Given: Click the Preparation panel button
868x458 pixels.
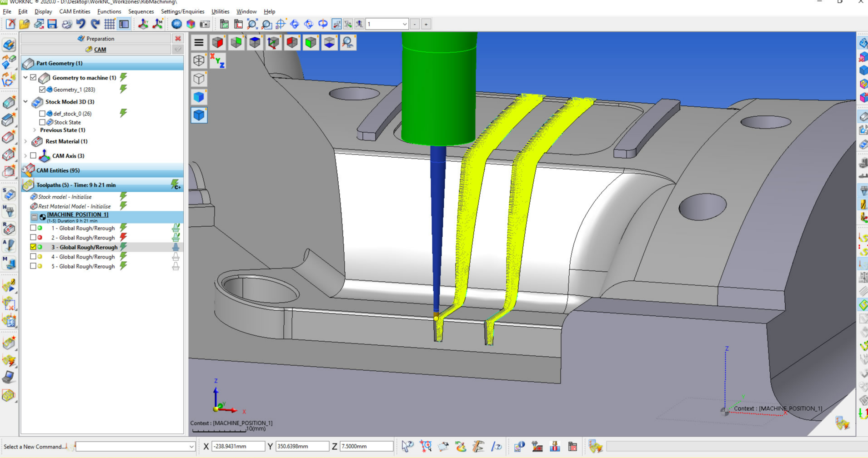Looking at the screenshot, I should (x=96, y=39).
